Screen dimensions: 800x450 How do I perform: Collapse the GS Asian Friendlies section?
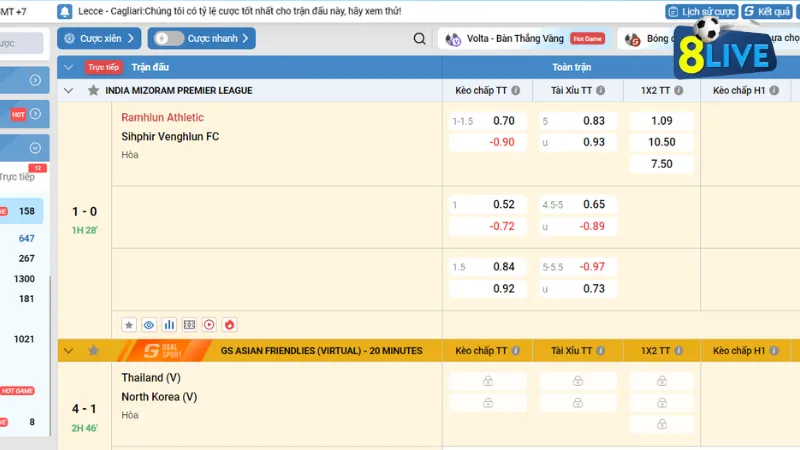[x=68, y=351]
